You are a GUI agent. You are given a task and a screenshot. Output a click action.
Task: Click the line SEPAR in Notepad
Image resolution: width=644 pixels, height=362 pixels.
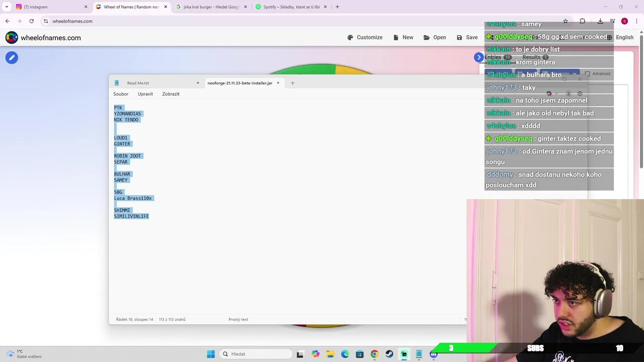point(121,162)
